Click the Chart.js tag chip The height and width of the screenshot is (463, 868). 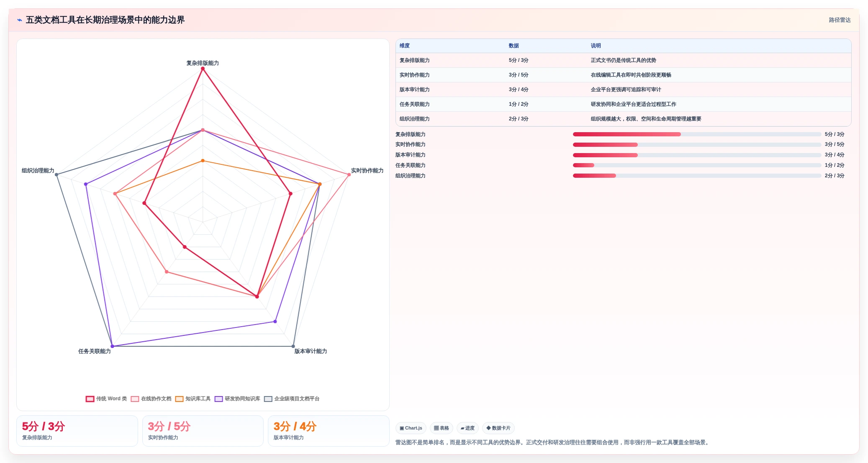pyautogui.click(x=411, y=428)
